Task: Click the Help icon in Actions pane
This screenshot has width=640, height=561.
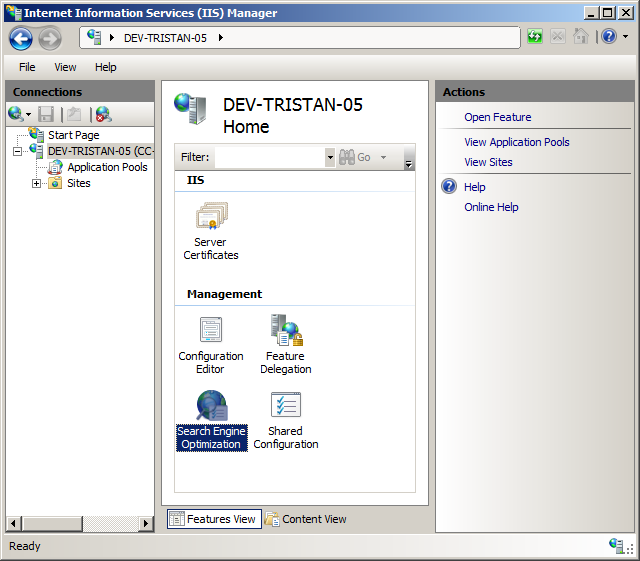Action: coord(449,187)
